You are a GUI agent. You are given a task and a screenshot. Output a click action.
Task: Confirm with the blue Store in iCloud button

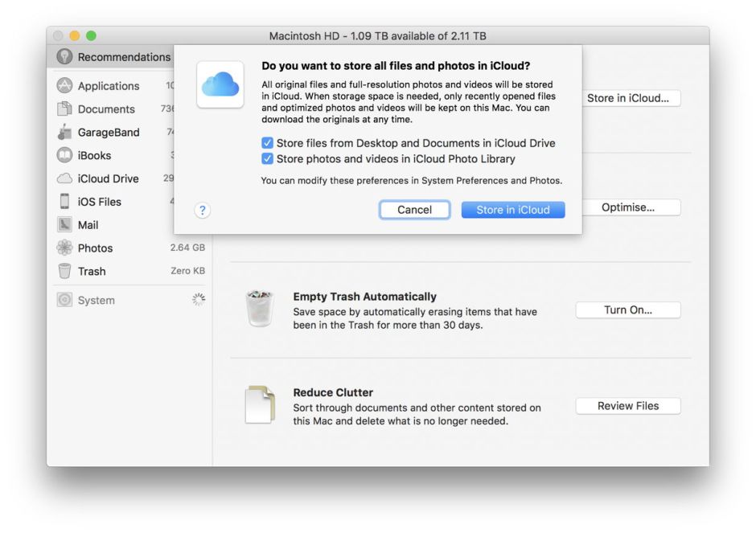513,210
